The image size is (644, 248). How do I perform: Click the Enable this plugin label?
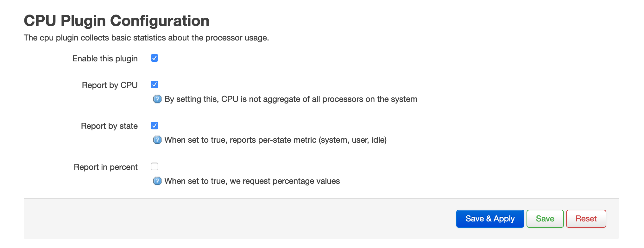click(105, 58)
